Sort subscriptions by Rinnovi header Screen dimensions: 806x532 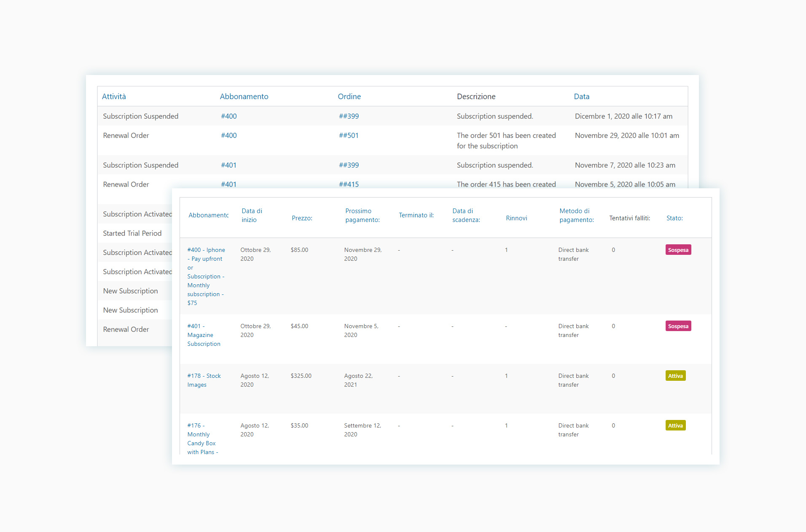pos(517,218)
